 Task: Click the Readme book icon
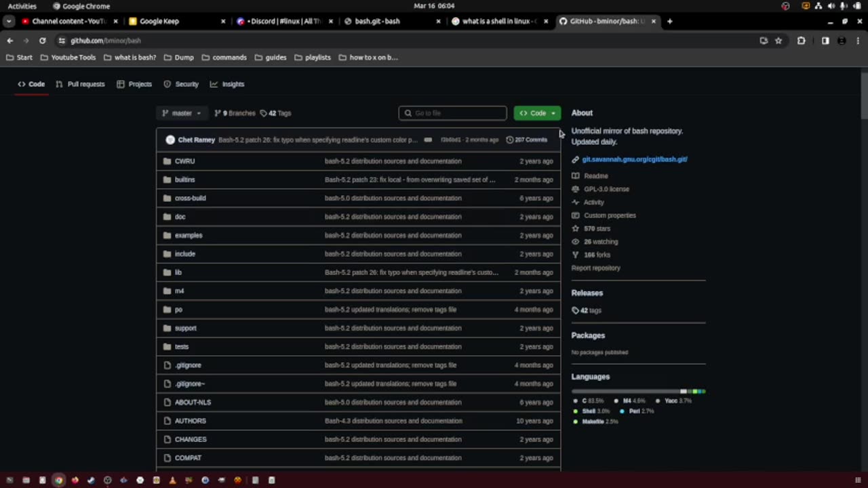576,176
